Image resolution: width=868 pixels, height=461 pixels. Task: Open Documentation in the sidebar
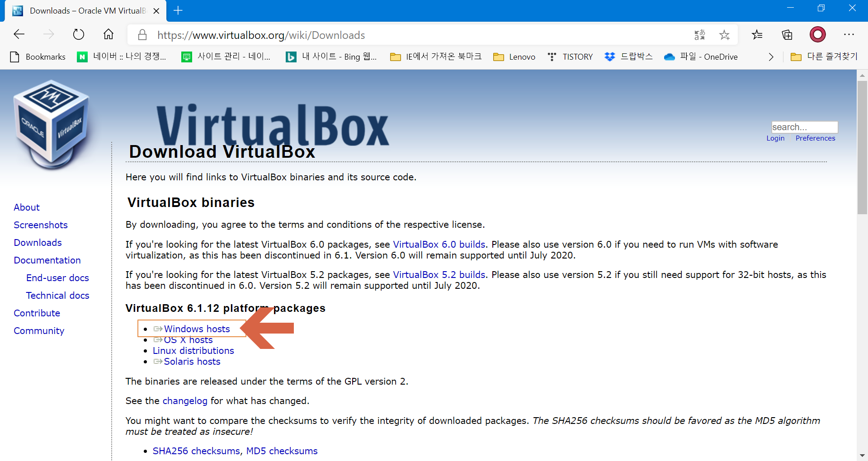pyautogui.click(x=47, y=260)
